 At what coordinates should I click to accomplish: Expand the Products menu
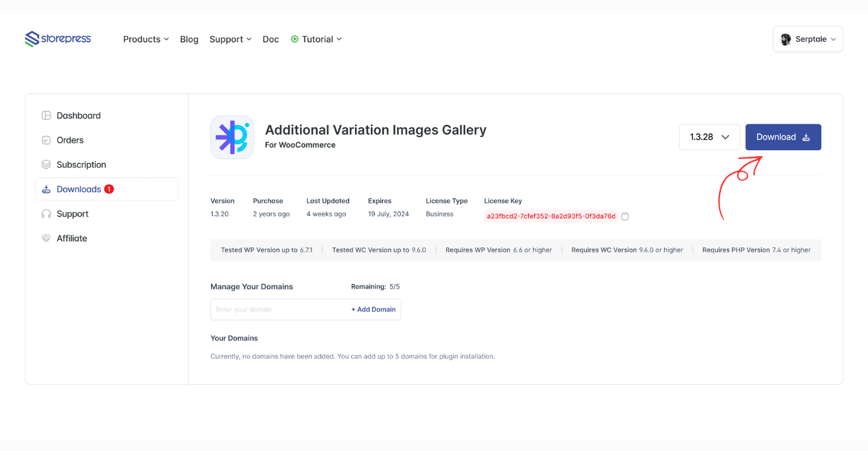tap(145, 39)
